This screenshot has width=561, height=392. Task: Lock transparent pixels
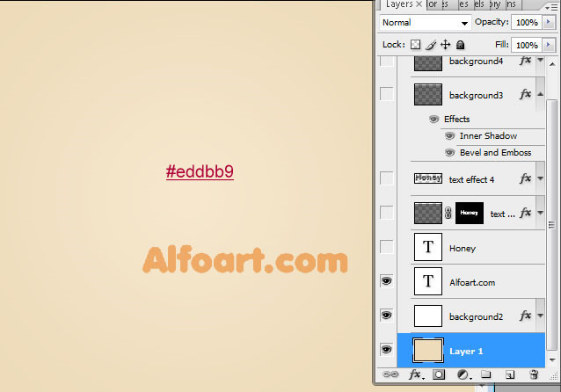[x=416, y=45]
